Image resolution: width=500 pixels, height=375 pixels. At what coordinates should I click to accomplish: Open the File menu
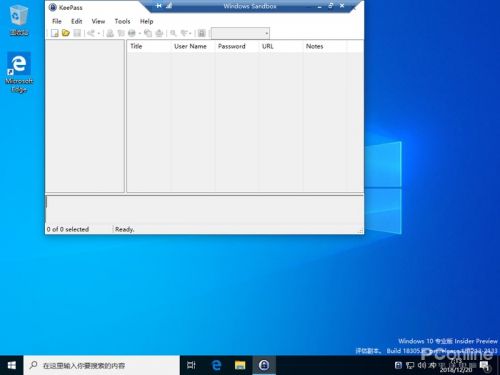coord(57,21)
